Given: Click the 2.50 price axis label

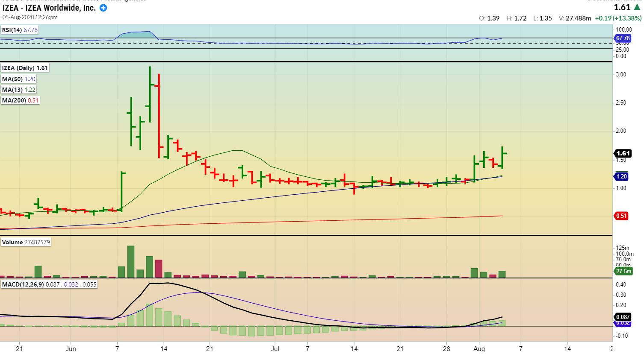Looking at the screenshot, I should (x=620, y=102).
